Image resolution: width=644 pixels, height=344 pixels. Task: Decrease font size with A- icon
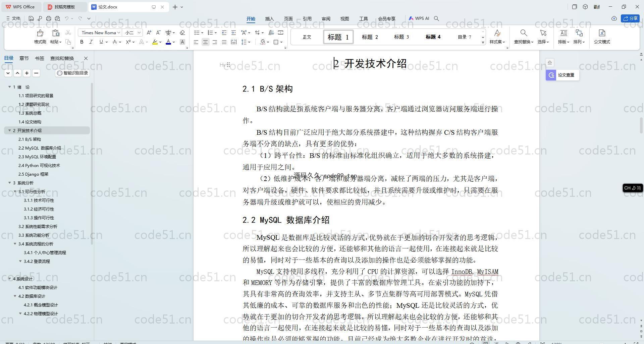pyautogui.click(x=159, y=33)
